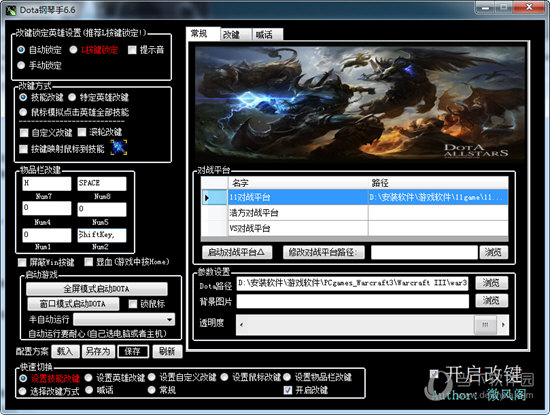550x415 pixels.
Task: Open the 半自动运行 dropdown
Action: click(x=124, y=319)
